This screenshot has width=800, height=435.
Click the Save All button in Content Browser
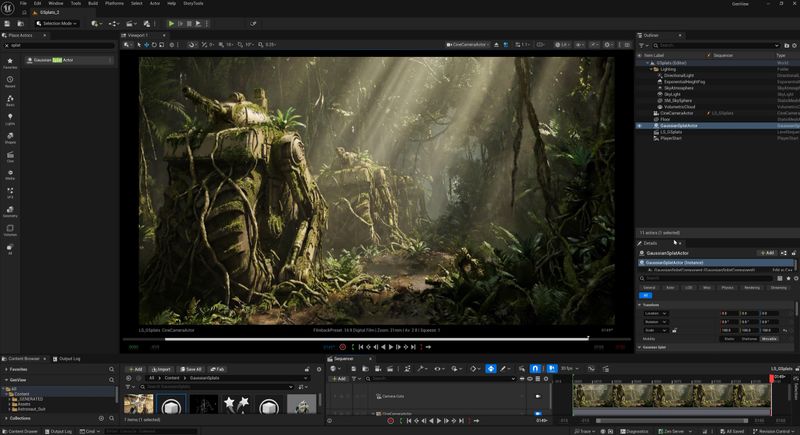coord(191,369)
